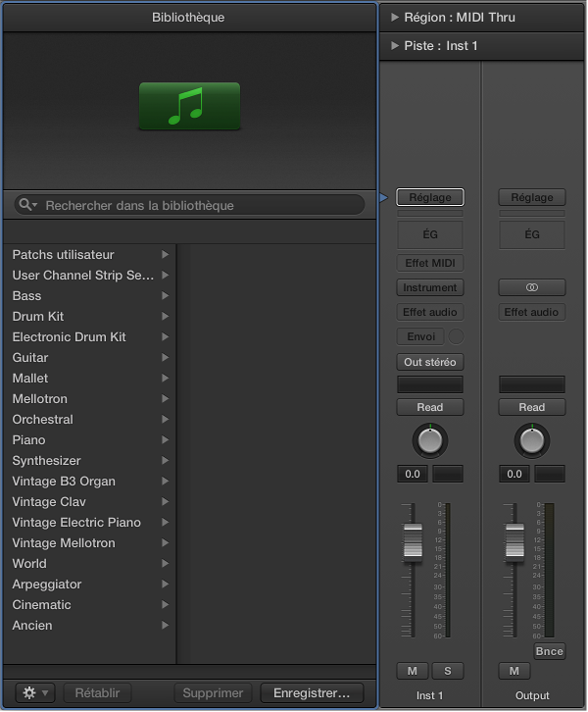Click Effet audio slot on Inst 1 strip

(x=430, y=312)
